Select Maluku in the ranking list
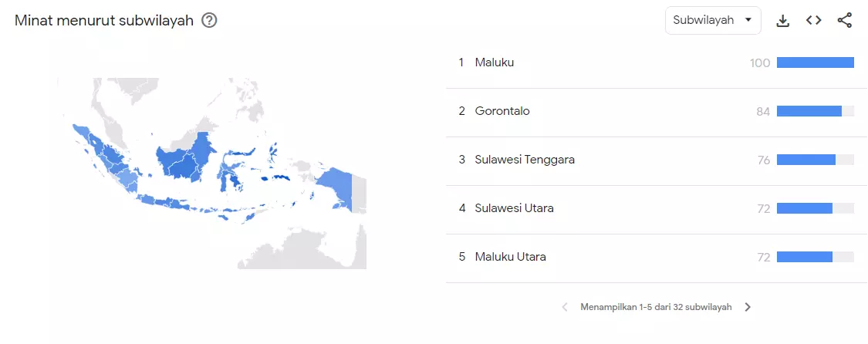Screen dimensions: 868x344 pos(495,62)
